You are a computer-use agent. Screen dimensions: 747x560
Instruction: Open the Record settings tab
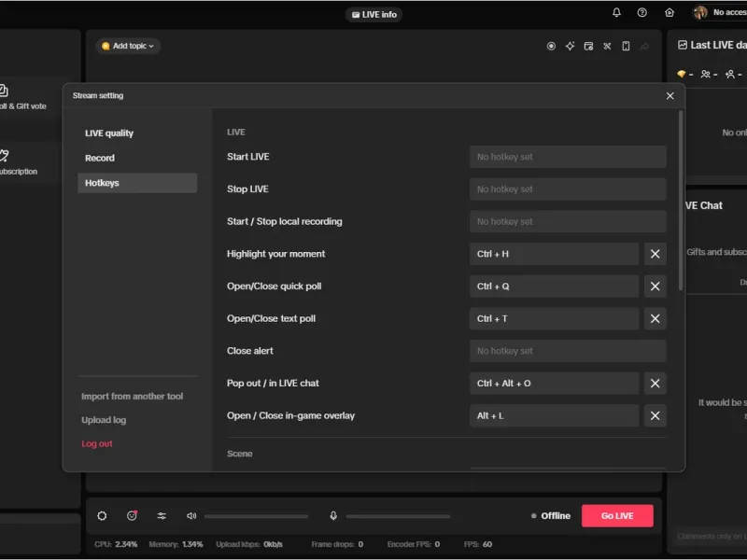(100, 158)
